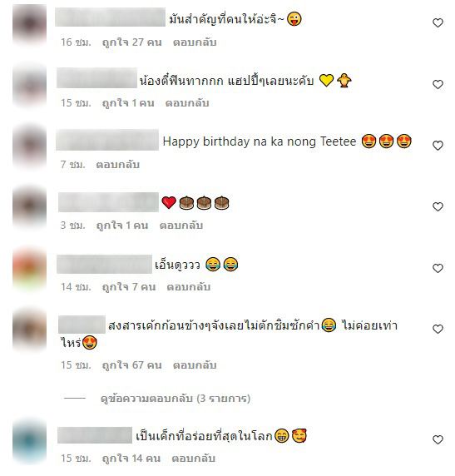
Task: View who liked: ถูกใจ 27 คน
Action: click(131, 42)
